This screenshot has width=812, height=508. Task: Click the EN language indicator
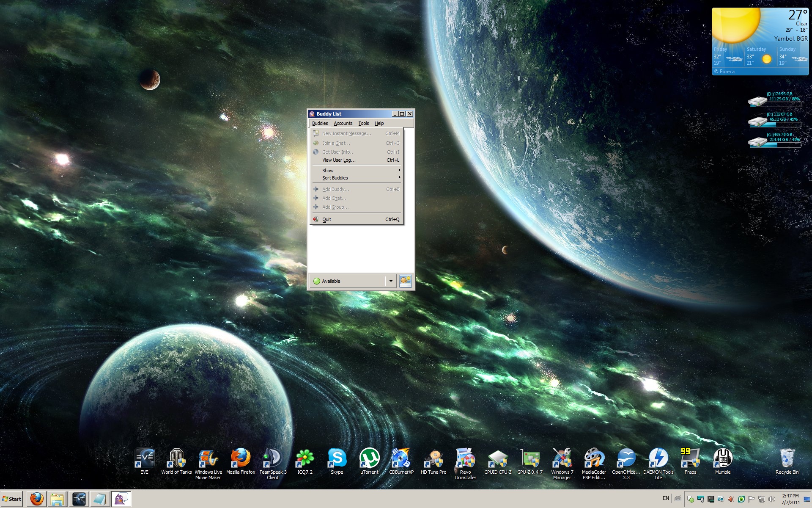coord(666,498)
